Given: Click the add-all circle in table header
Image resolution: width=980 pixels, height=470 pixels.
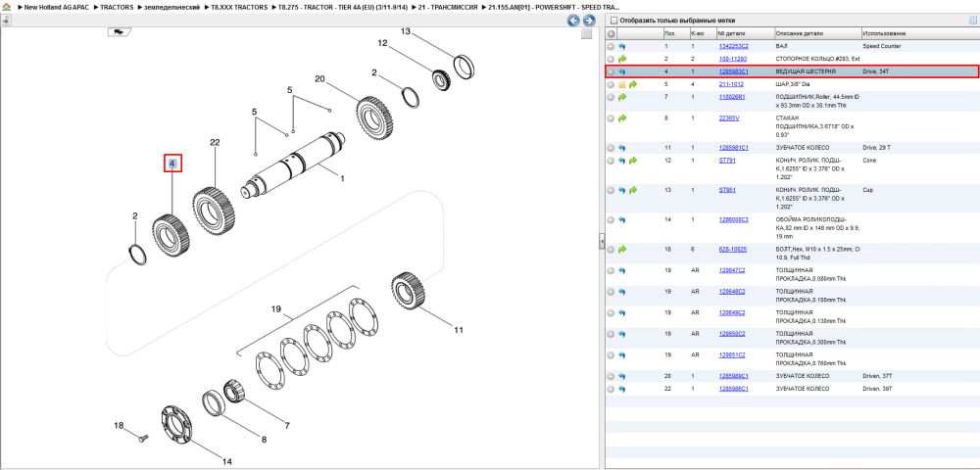Looking at the screenshot, I should [612, 33].
